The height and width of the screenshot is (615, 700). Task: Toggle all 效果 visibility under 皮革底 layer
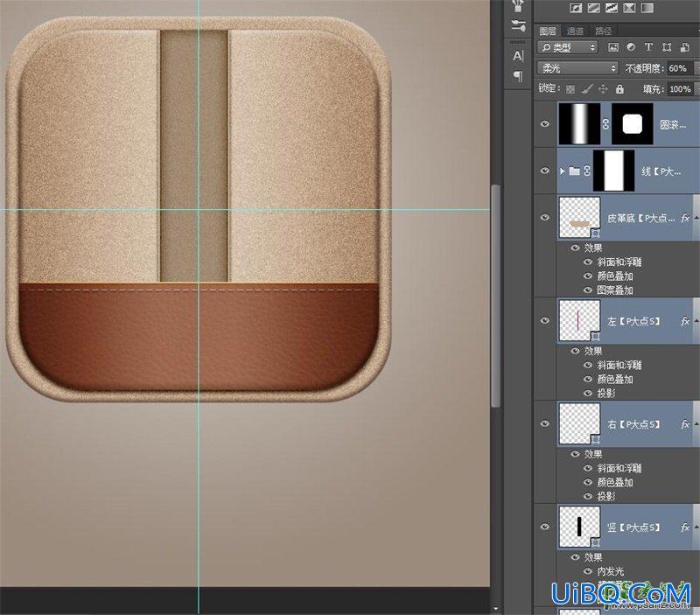pos(576,248)
